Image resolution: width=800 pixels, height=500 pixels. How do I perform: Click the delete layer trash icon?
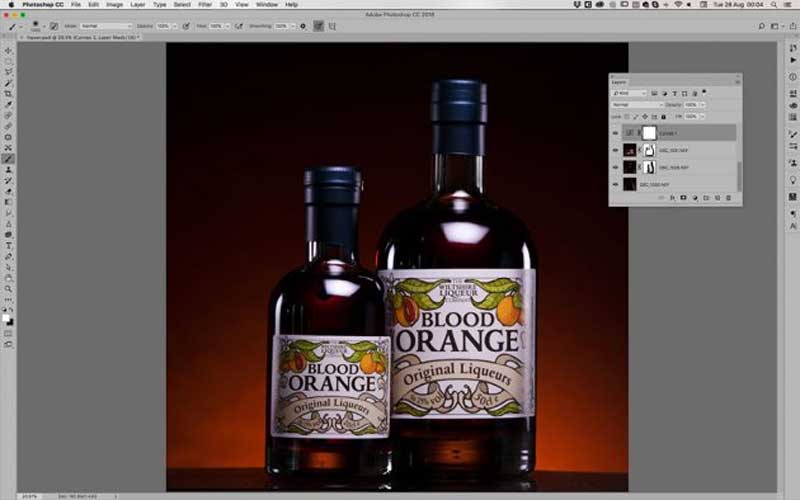(x=728, y=198)
